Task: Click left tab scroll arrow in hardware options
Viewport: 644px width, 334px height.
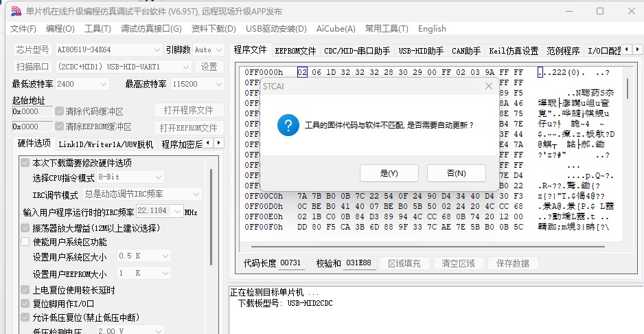Action: coord(209,143)
